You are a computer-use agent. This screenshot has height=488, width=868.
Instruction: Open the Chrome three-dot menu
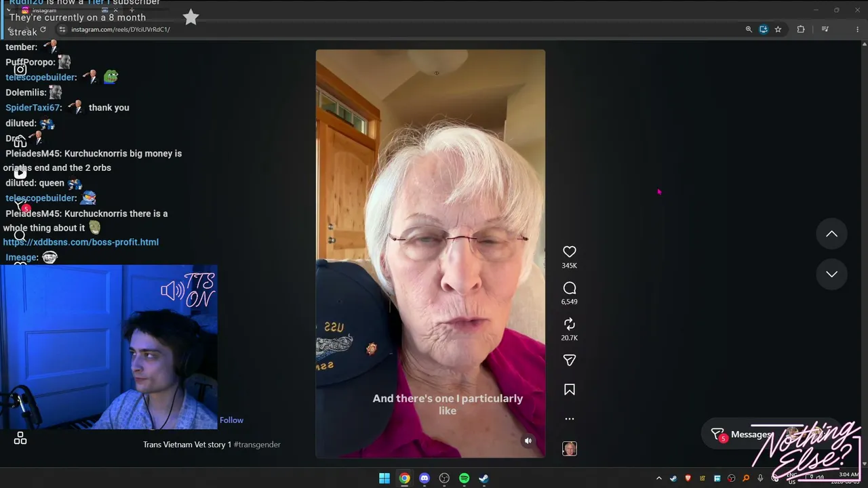click(858, 29)
